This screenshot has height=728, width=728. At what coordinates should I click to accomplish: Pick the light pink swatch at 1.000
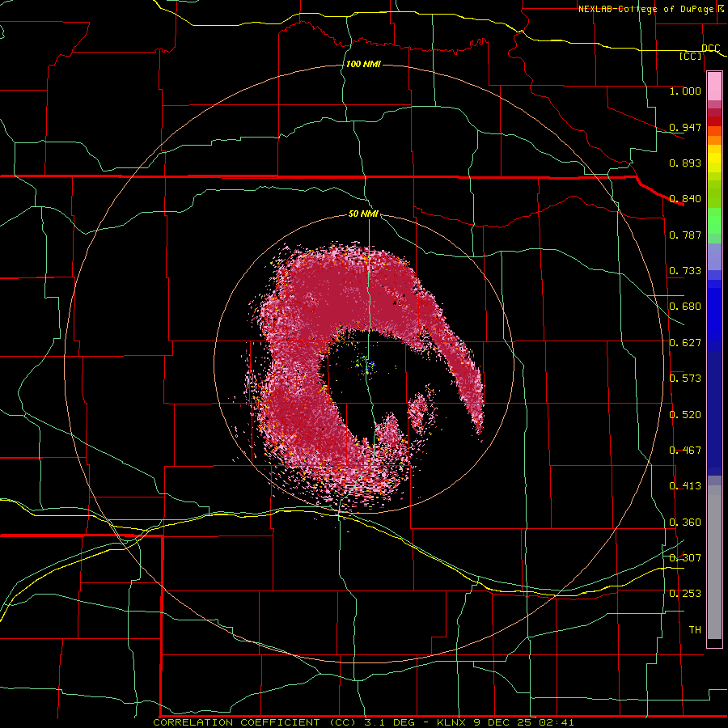(714, 87)
